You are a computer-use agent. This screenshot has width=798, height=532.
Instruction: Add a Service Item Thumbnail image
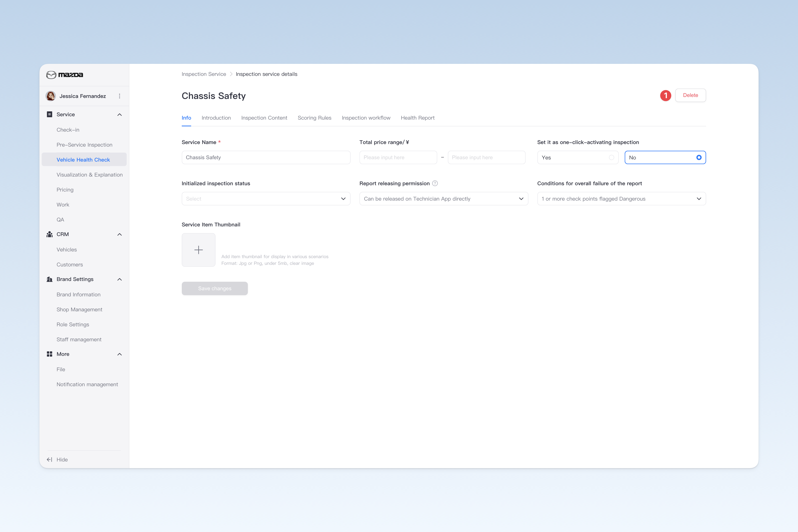click(199, 250)
